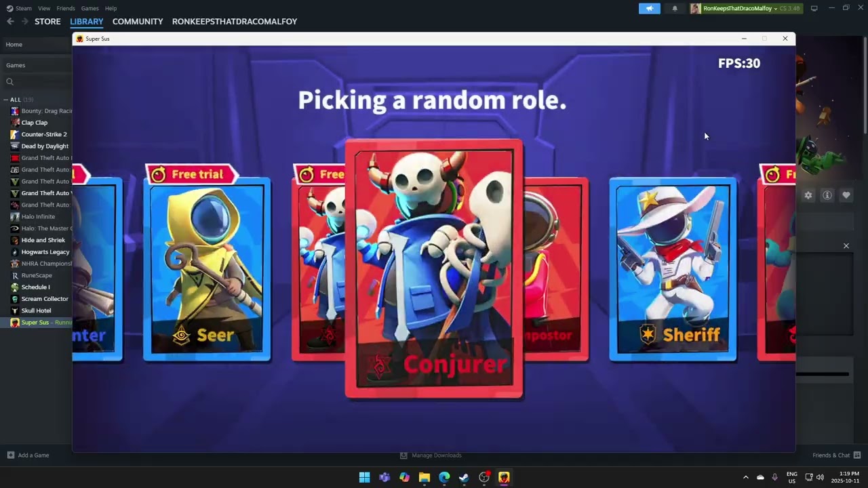Screen dimensions: 868x488
Task: Click the OneDrive cloud tray icon
Action: (x=760, y=477)
